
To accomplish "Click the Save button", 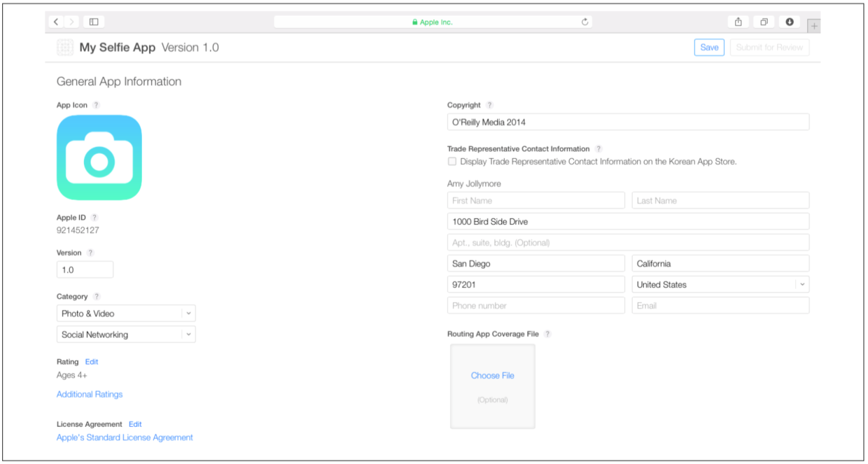I will (x=709, y=48).
